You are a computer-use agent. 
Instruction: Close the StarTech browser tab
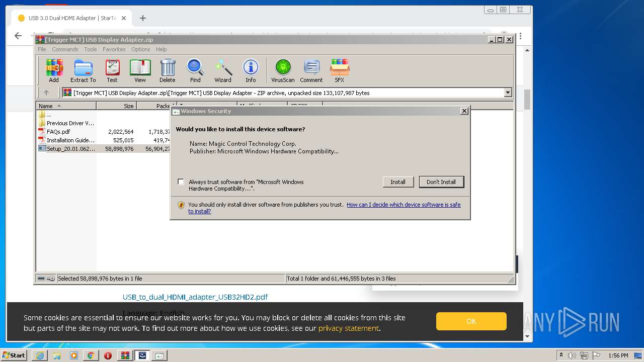pyautogui.click(x=124, y=18)
